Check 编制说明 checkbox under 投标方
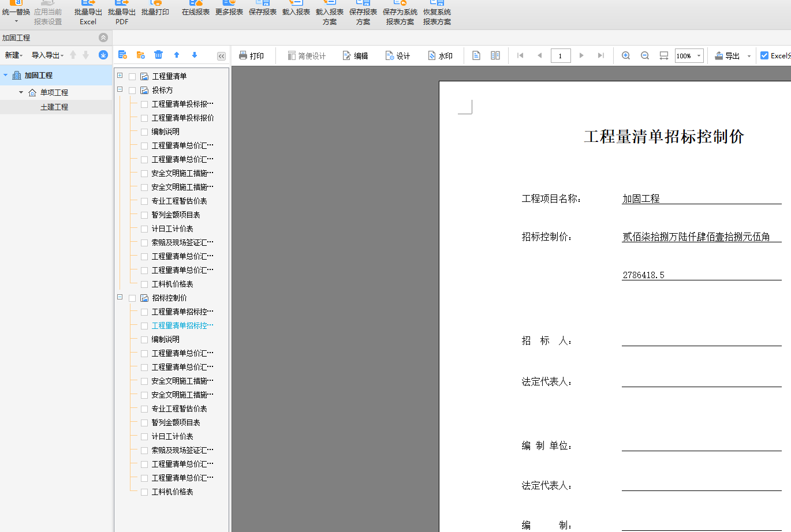 [144, 132]
